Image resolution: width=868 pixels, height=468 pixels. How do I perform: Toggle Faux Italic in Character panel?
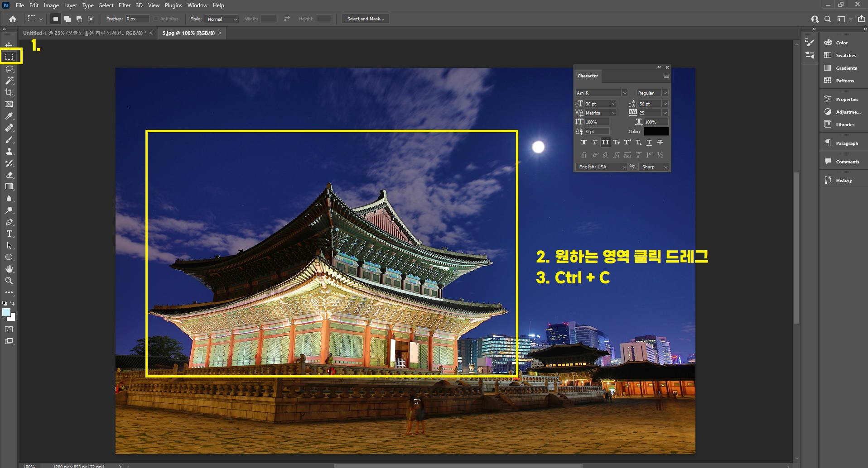[595, 142]
